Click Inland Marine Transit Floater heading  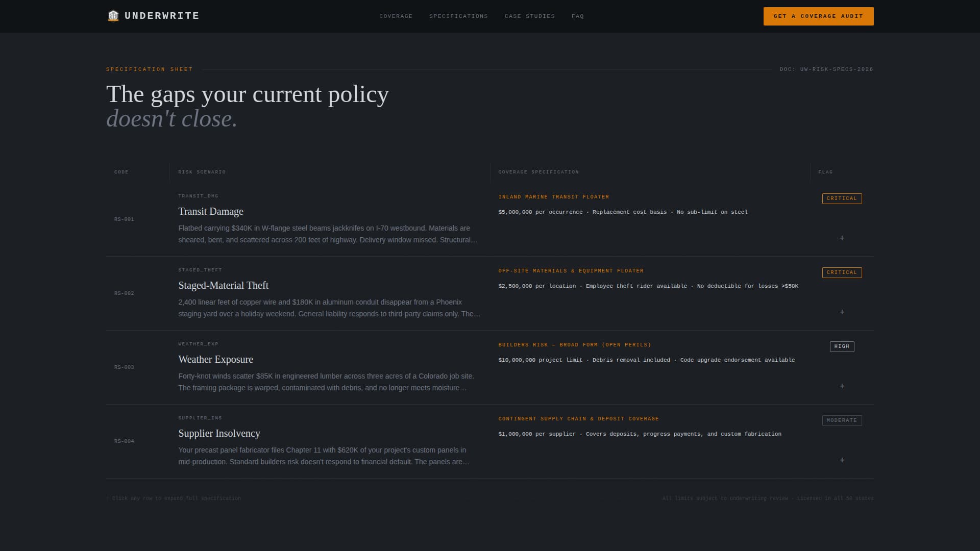click(554, 197)
